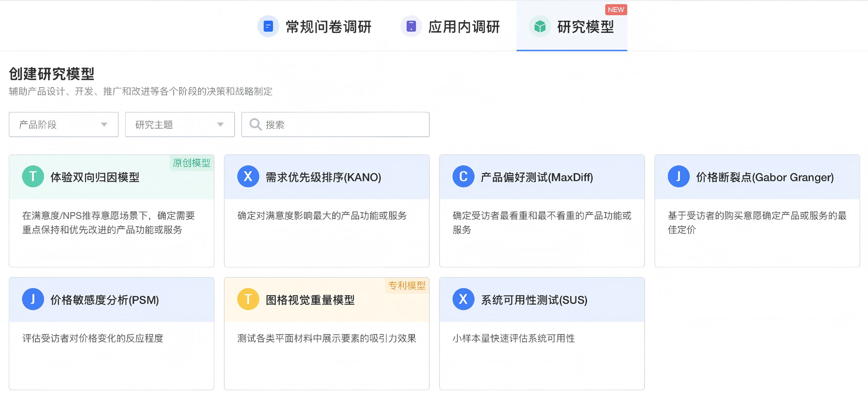Click the red NEW badge on 研究模型
Screen dimensions: 868x398
616,10
